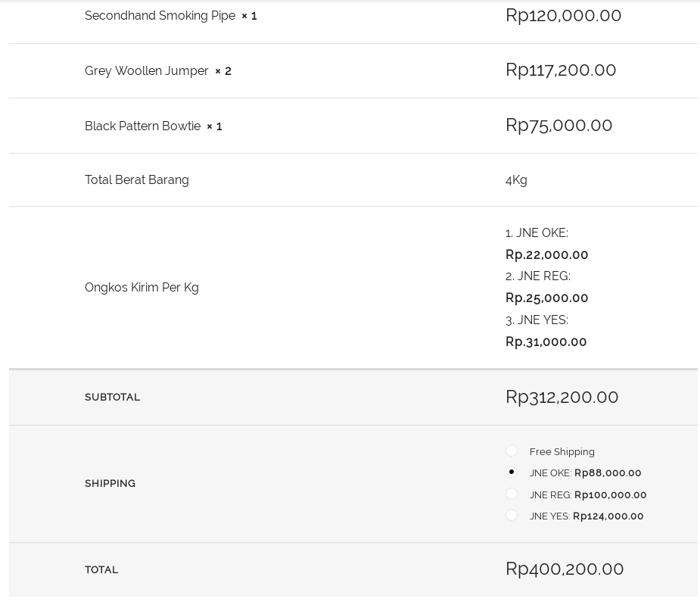Click the Rp.25,000.00 JNE REG per-kg rate

coord(546,298)
